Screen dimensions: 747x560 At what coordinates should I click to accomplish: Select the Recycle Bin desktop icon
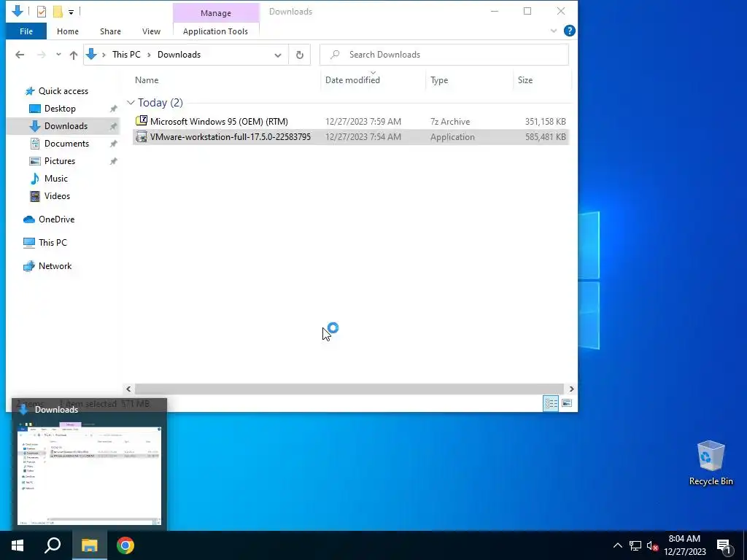[711, 463]
